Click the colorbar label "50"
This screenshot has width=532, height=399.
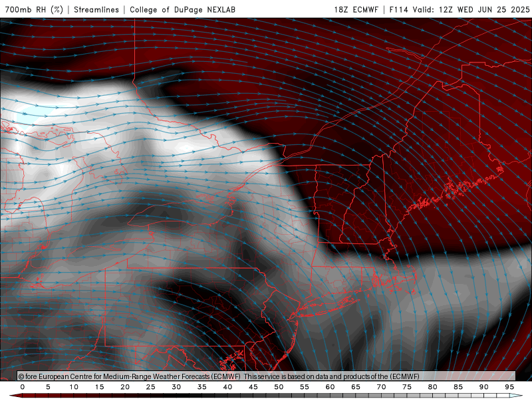click(279, 387)
